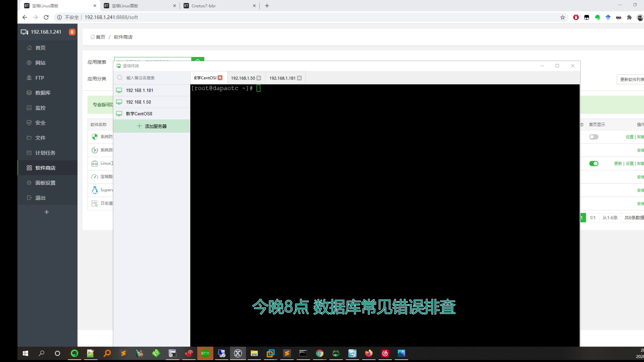The image size is (644, 362).
Task: Open the red AdBlock hand extension
Action: (576, 17)
